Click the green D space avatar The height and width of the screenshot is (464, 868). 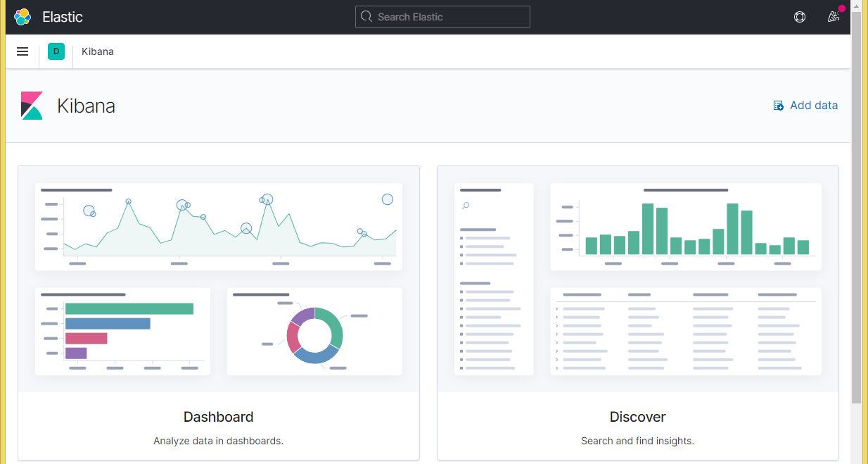(56, 51)
